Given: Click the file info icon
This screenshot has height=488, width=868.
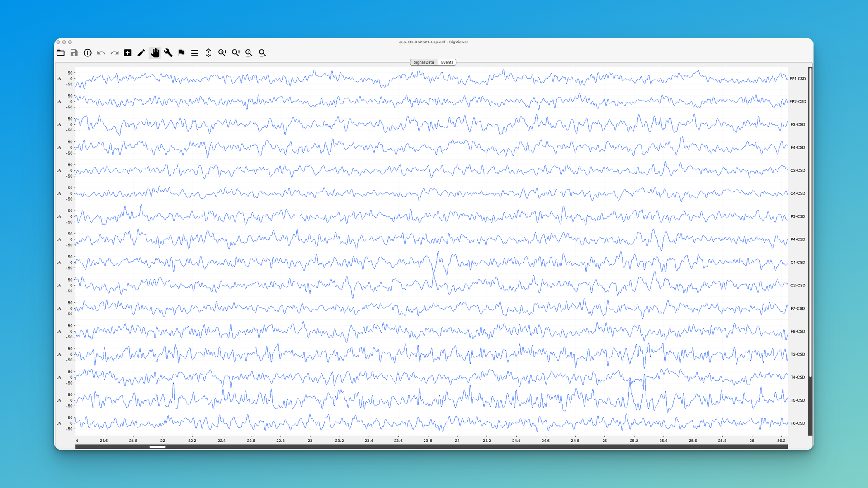Looking at the screenshot, I should click(88, 53).
